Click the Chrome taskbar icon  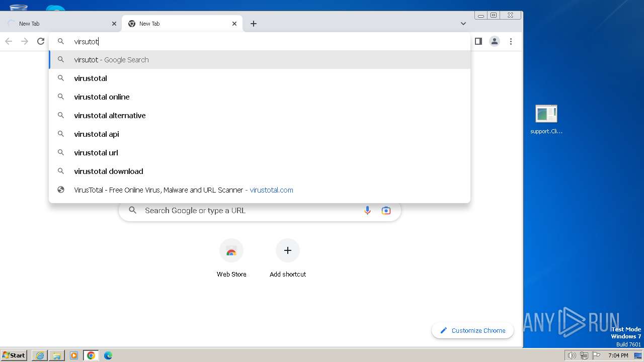[x=91, y=355]
